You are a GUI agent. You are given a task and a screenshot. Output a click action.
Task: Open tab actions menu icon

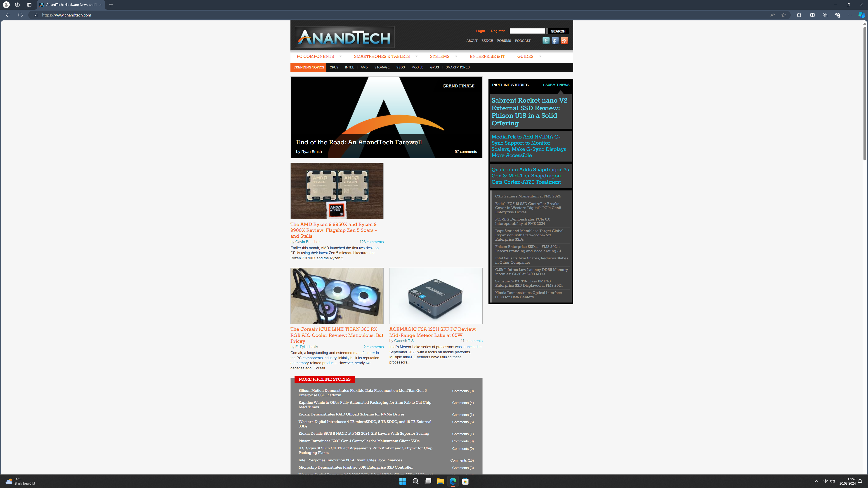pos(29,5)
